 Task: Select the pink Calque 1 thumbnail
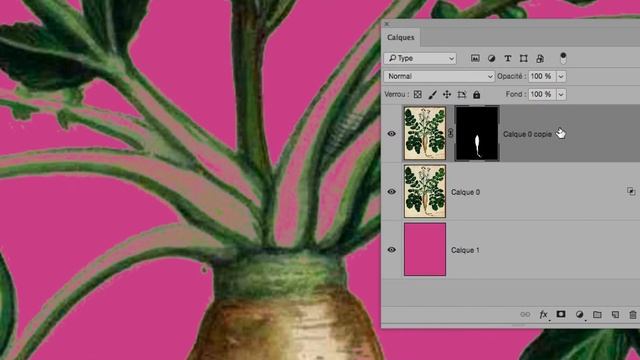click(x=425, y=249)
